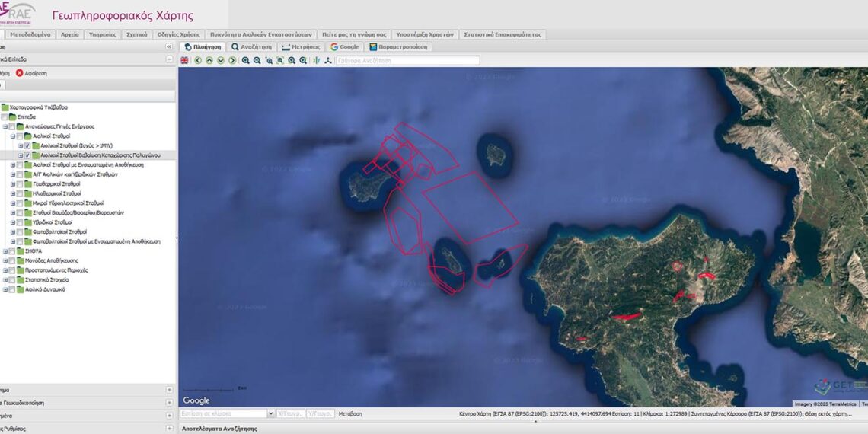Uncheck Αιολικοί Σταθμοί Βεβαίωση Καταχώρισης Πολυγώνου layer
This screenshot has width=868, height=434.
click(x=27, y=155)
